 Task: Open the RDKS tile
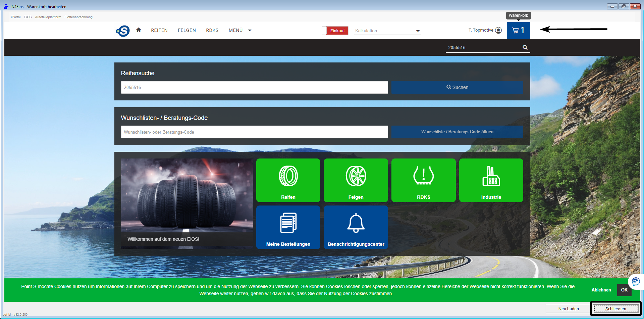pyautogui.click(x=424, y=180)
